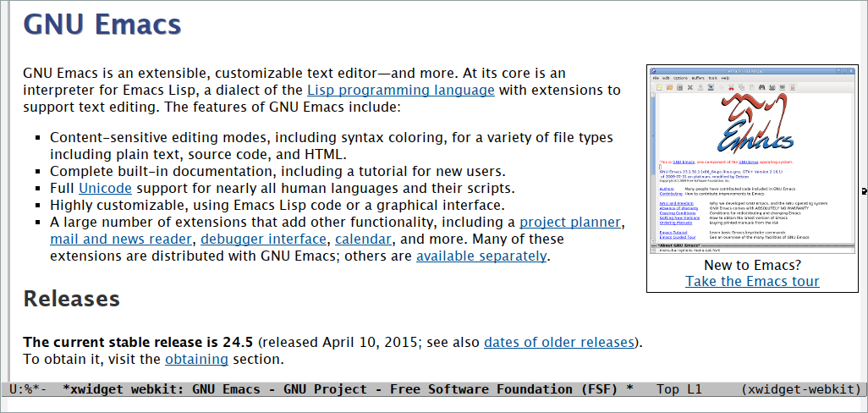This screenshot has width=868, height=413.
Task: Click the Emacs screenshot thumbnail
Action: [x=752, y=161]
